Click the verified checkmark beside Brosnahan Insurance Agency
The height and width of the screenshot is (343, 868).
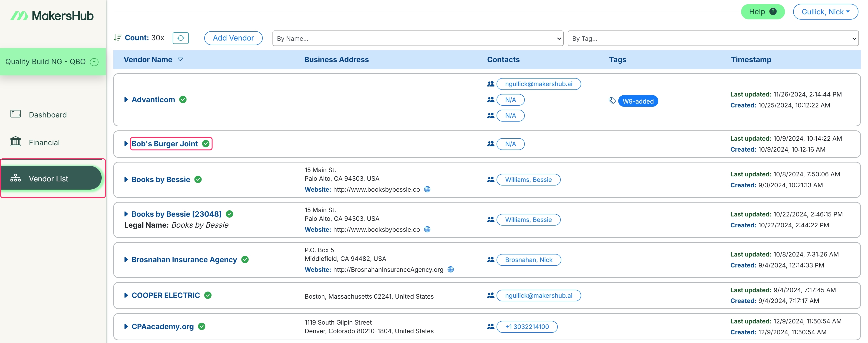pyautogui.click(x=245, y=259)
